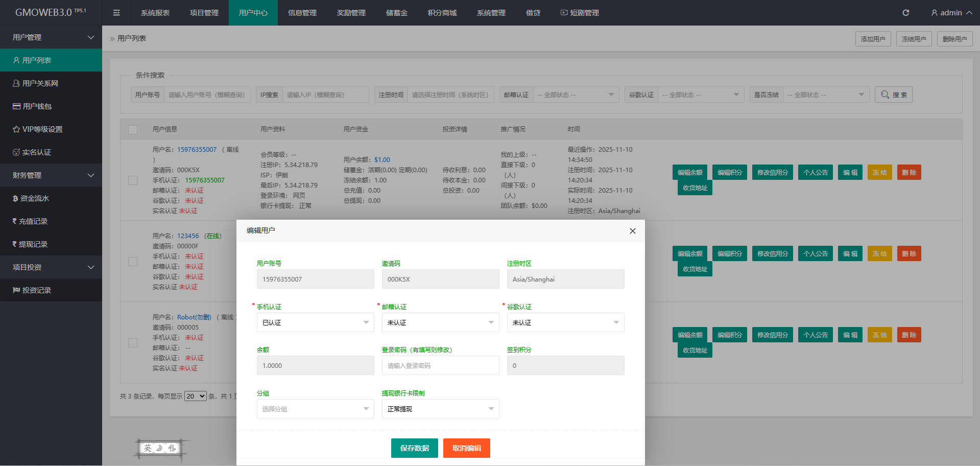Click the sidebar collapse hamburger icon
This screenshot has width=980, height=466.
116,13
